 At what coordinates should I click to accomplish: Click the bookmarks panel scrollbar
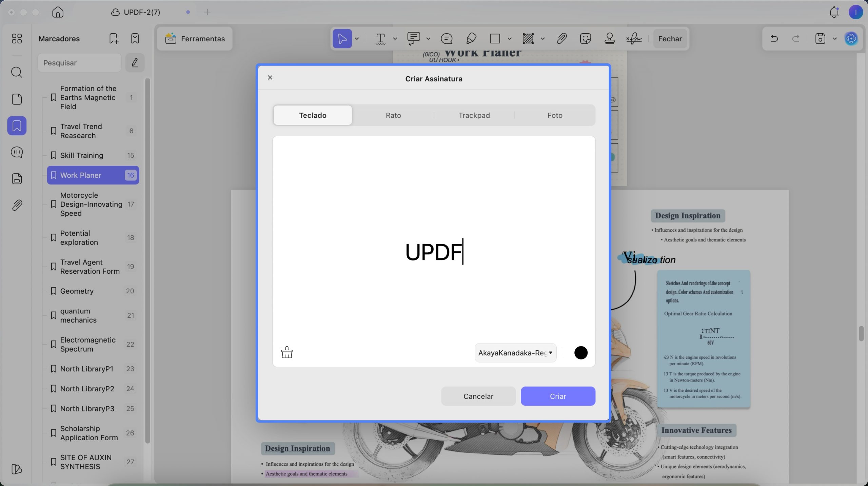coord(147,260)
